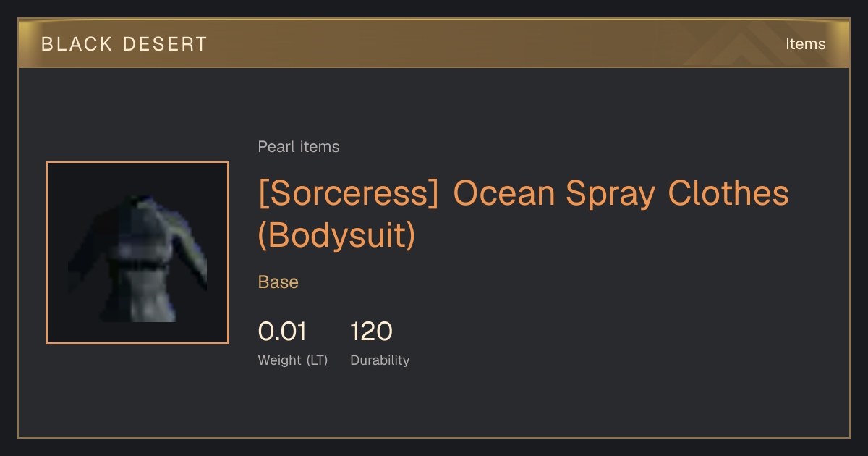Click the 120 durability value

pyautogui.click(x=371, y=332)
